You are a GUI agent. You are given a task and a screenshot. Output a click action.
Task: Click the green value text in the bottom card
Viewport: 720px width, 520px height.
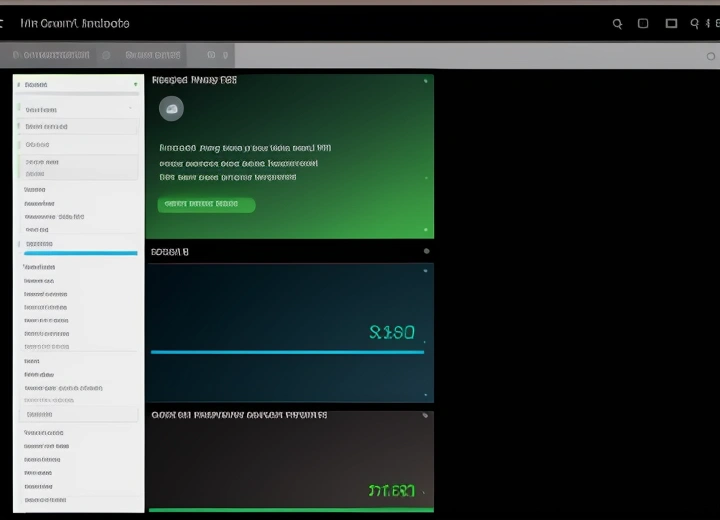(391, 490)
